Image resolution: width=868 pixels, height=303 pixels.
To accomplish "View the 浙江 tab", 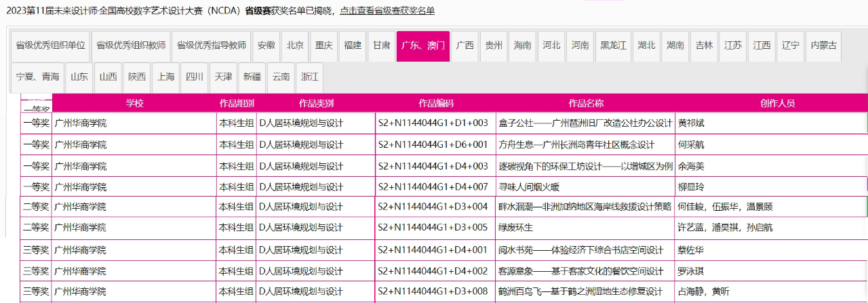I will click(310, 77).
